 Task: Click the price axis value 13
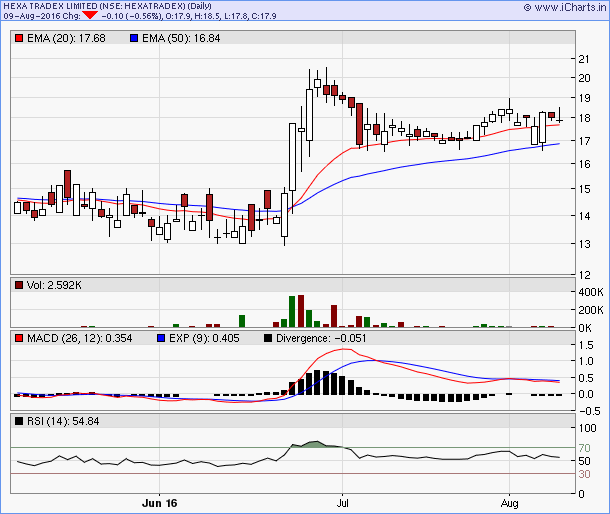click(x=584, y=244)
